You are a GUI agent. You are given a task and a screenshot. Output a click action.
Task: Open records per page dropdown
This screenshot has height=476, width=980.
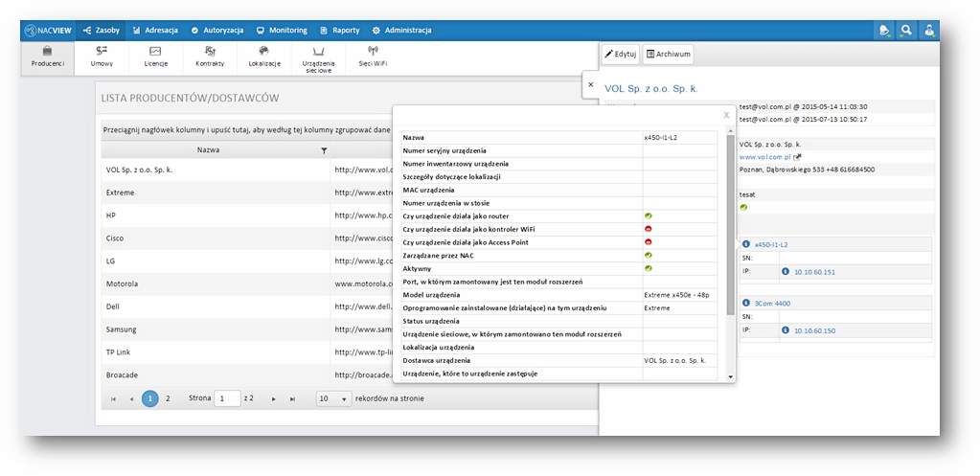[333, 398]
